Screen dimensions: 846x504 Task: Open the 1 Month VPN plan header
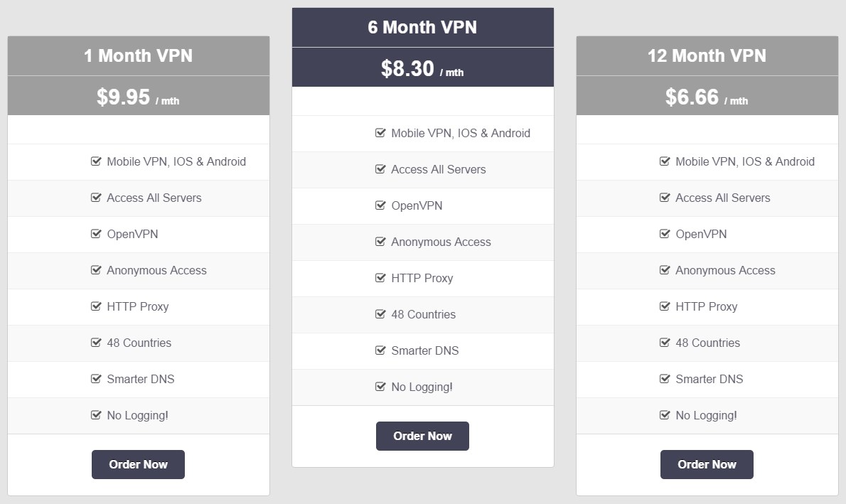[138, 55]
